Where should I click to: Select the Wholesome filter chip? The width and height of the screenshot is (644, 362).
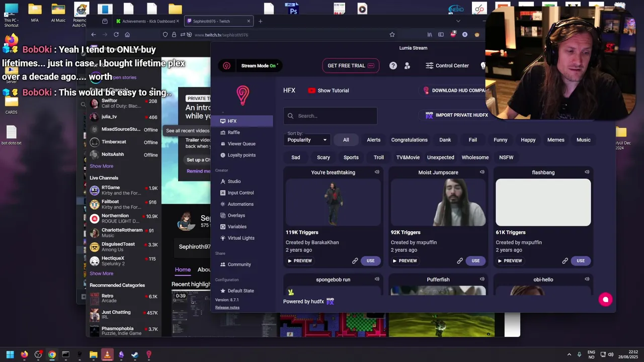pos(475,157)
